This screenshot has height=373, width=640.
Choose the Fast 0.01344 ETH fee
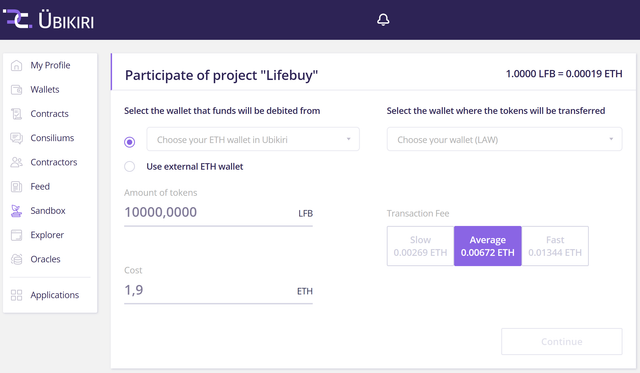click(555, 246)
